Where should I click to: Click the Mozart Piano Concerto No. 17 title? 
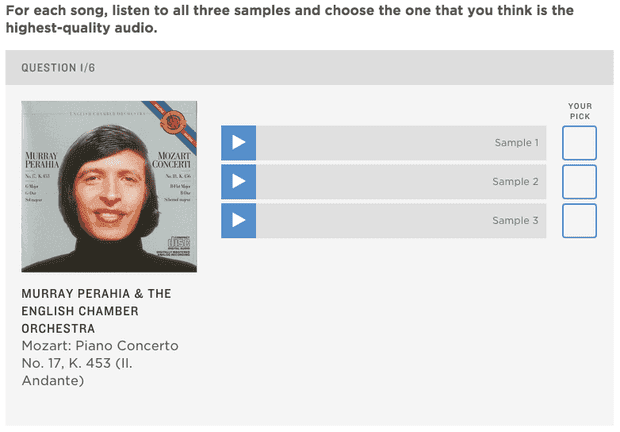(x=100, y=362)
